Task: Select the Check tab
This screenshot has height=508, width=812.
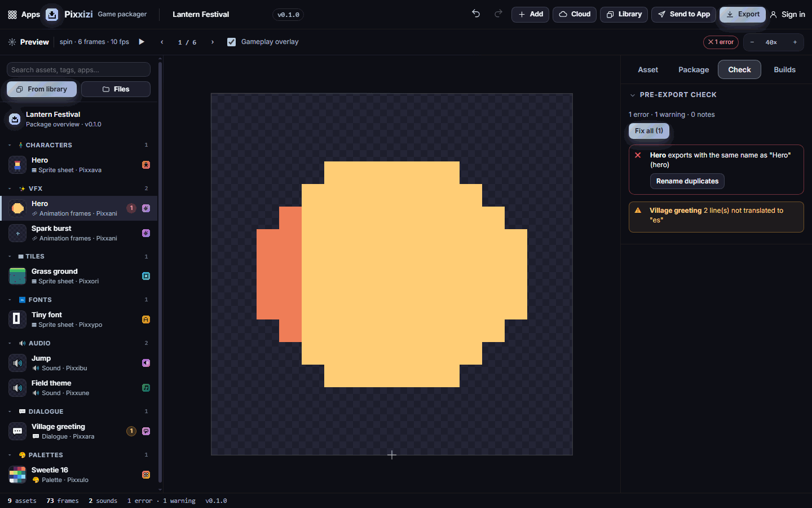Action: [x=739, y=69]
